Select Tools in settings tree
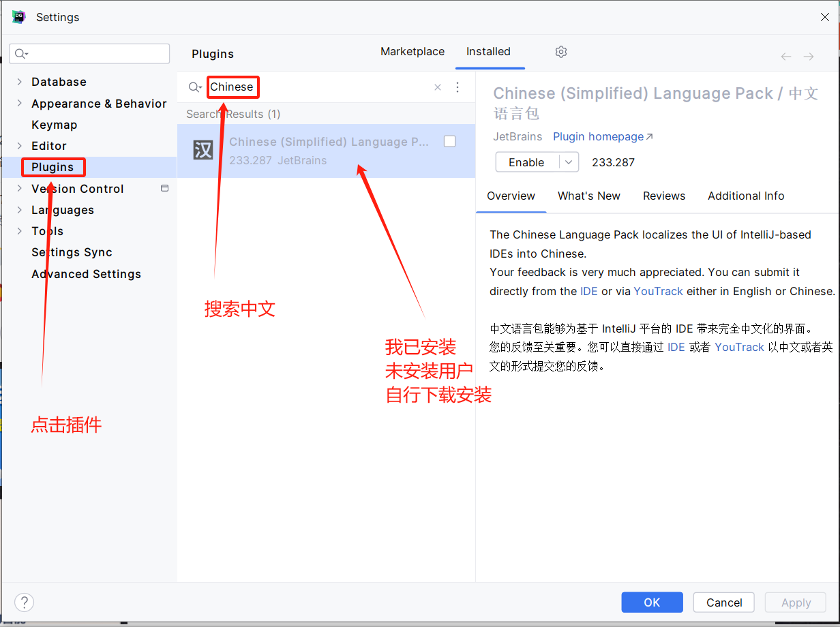This screenshot has width=840, height=627. tap(47, 231)
